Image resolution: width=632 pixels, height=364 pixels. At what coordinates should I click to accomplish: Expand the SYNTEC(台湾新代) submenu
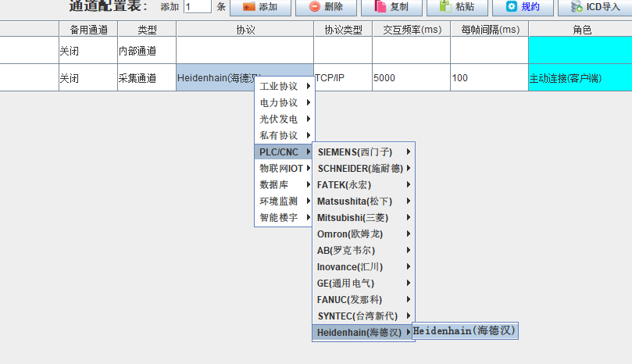tap(363, 316)
